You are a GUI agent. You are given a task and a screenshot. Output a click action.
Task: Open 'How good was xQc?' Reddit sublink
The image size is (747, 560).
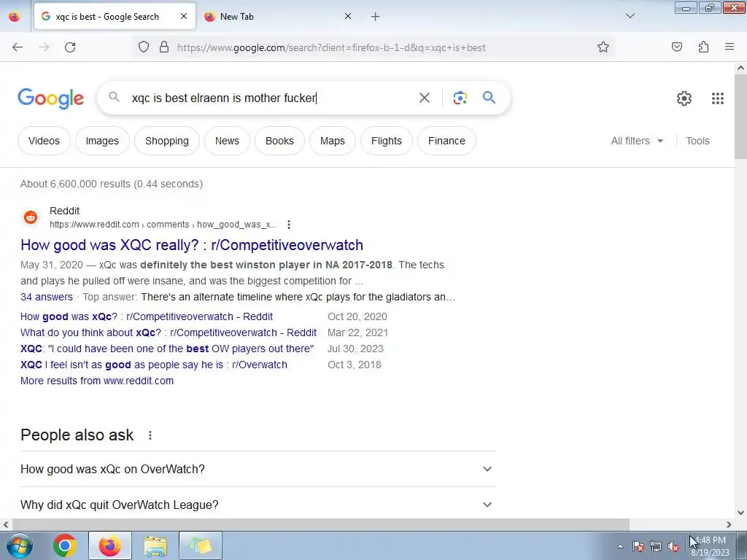tap(147, 316)
